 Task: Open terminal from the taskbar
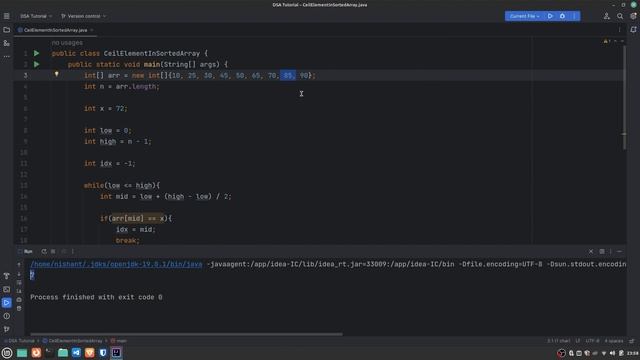[49, 353]
